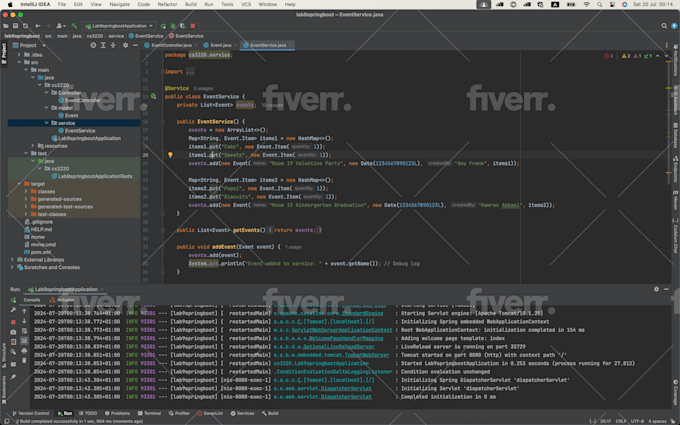Click the red Stop icon in the Run panel
This screenshot has width=680, height=425.
click(13, 322)
